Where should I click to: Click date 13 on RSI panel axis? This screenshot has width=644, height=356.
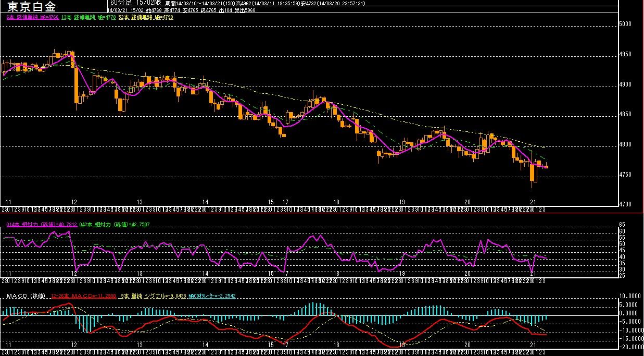pos(140,274)
